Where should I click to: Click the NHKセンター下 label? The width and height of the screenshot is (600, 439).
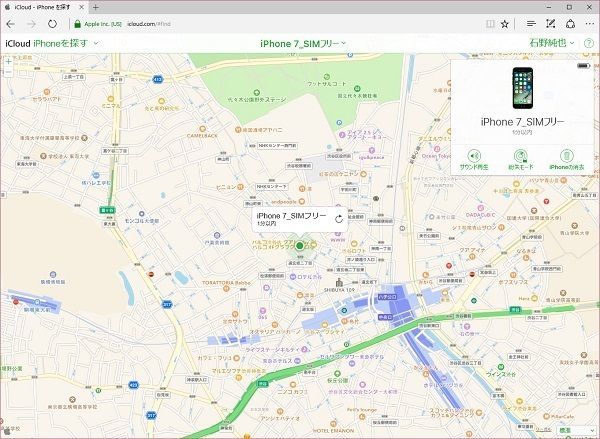tap(272, 187)
